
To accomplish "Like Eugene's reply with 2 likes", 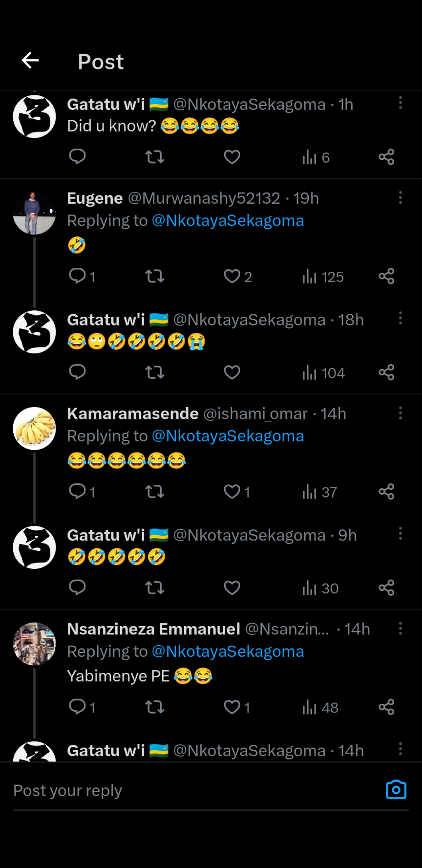I will coord(232,277).
